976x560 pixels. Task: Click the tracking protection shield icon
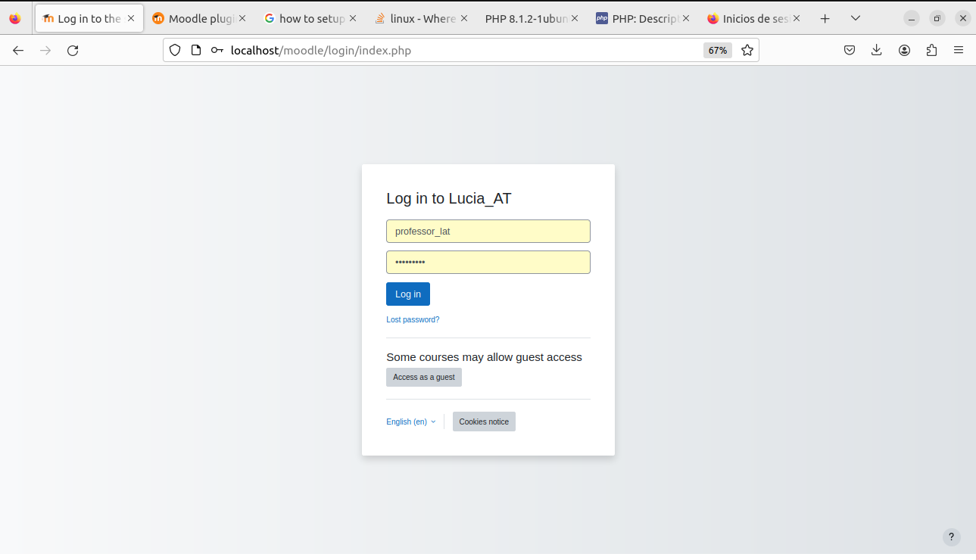pos(175,51)
